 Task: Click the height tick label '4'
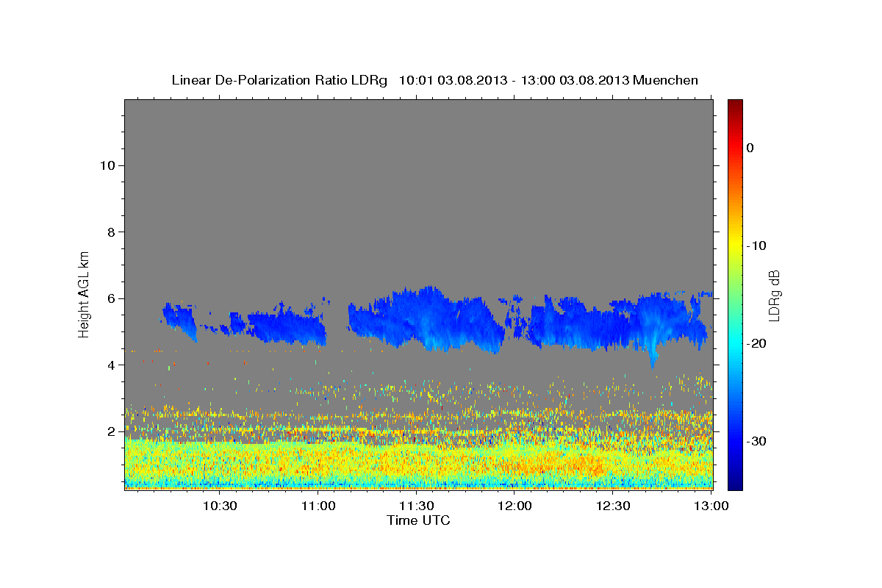[110, 365]
